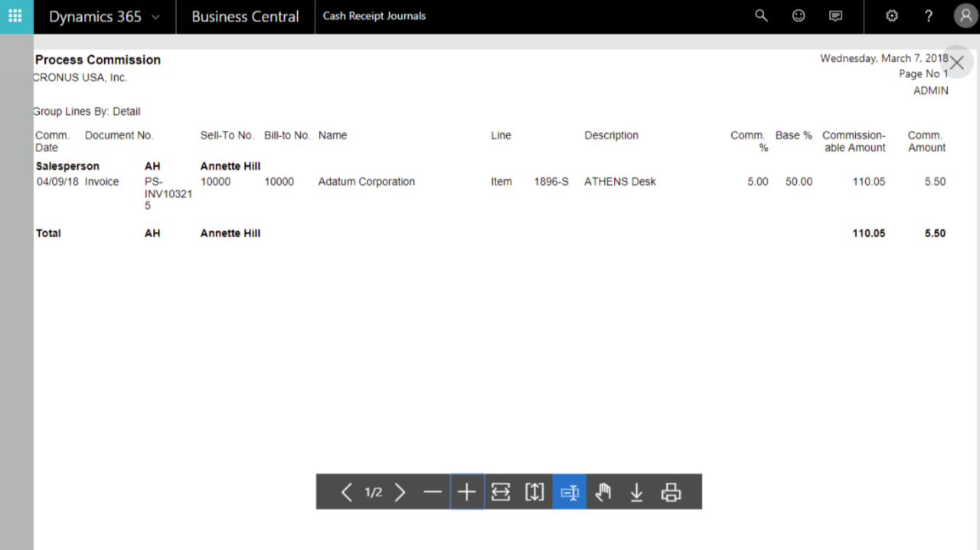Zoom in on the report preview

(x=467, y=492)
